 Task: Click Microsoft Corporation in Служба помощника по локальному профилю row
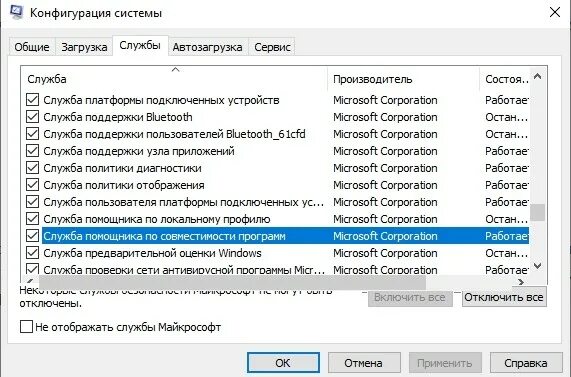(385, 219)
